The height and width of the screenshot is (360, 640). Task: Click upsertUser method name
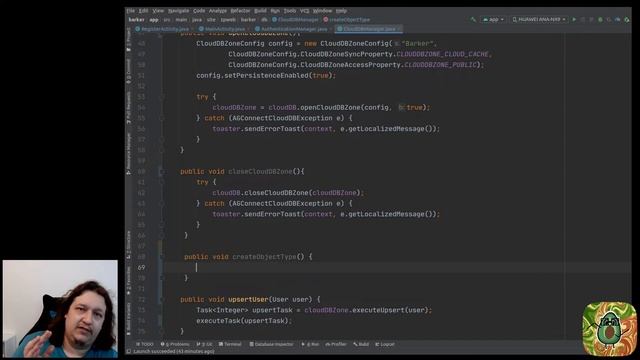(248, 300)
